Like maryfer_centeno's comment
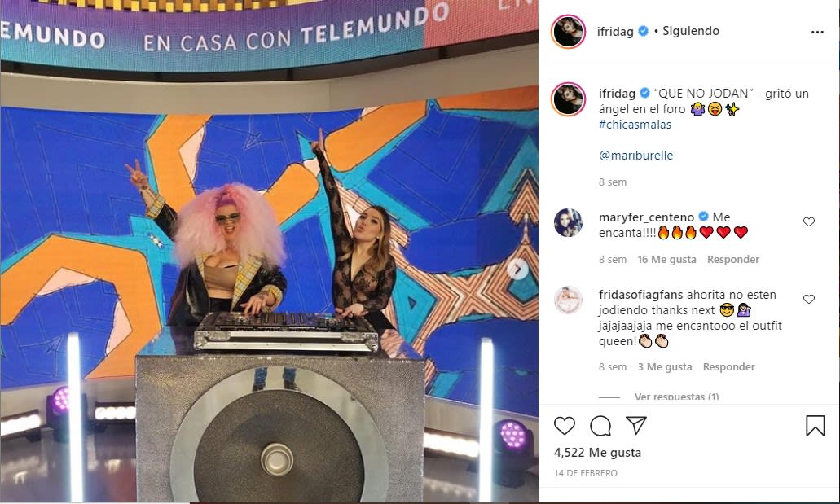The image size is (840, 504). 808,221
